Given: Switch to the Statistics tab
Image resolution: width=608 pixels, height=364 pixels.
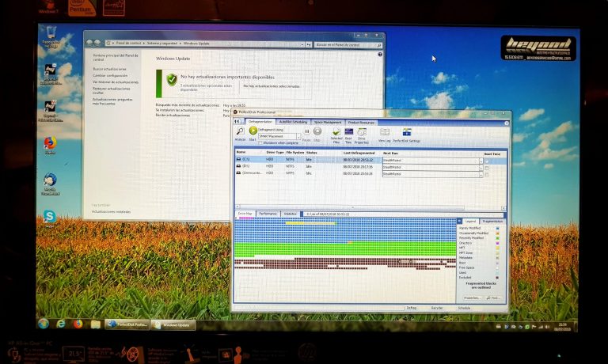Looking at the screenshot, I should pyautogui.click(x=291, y=214).
